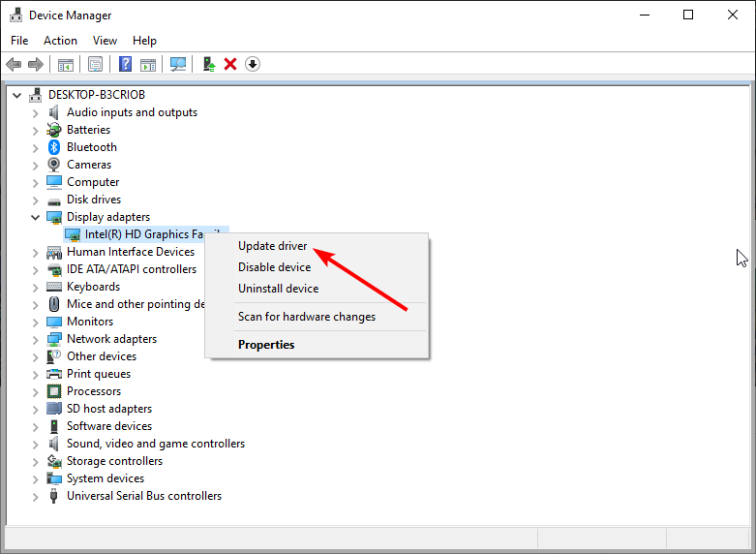
Task: Click the Bluetooth category icon
Action: (x=54, y=147)
